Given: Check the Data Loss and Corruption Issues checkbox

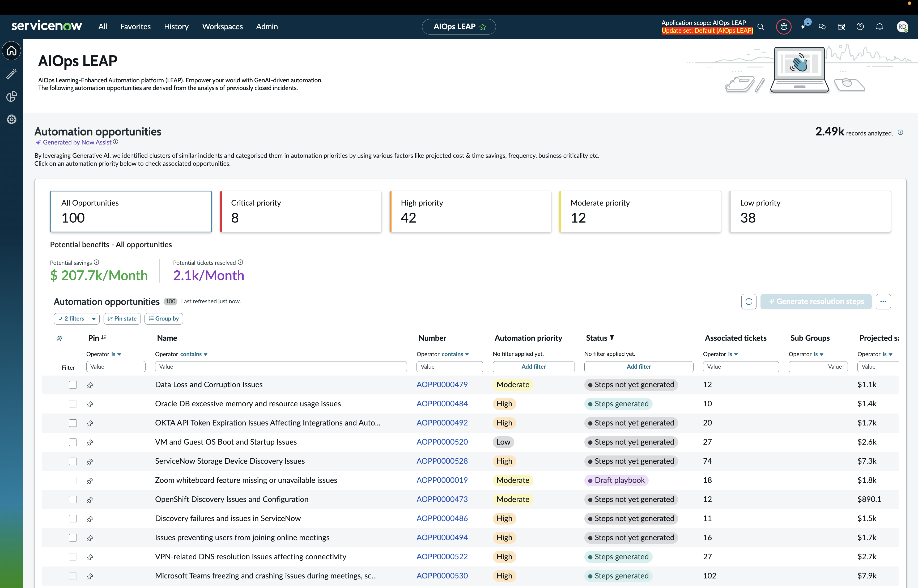Looking at the screenshot, I should 73,385.
